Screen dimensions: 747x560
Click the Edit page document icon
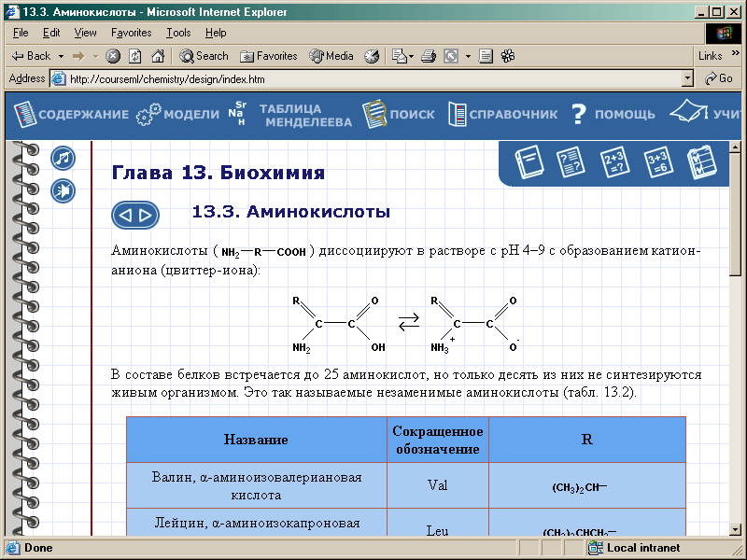pyautogui.click(x=486, y=56)
